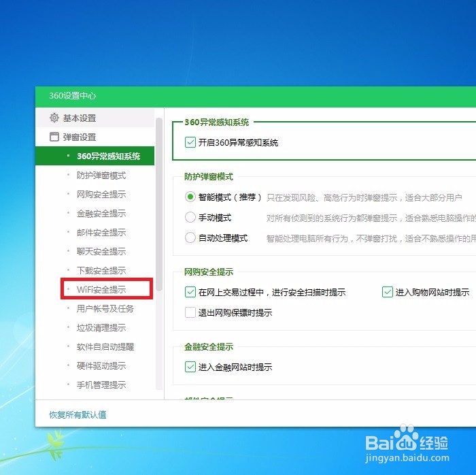Click the sidebar vertical scrollbar thumb
Viewport: 476px width, 475px height.
point(158,204)
